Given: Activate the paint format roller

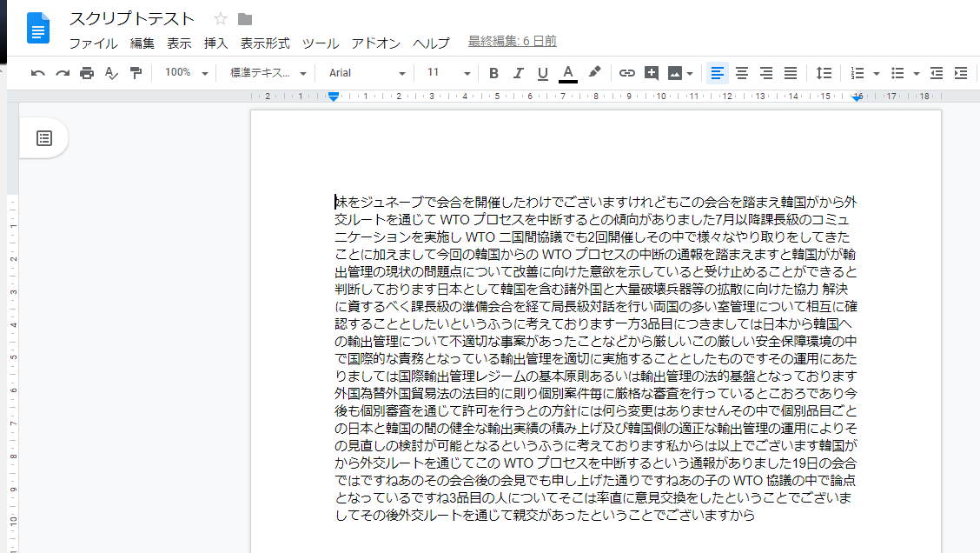Looking at the screenshot, I should click(x=136, y=73).
